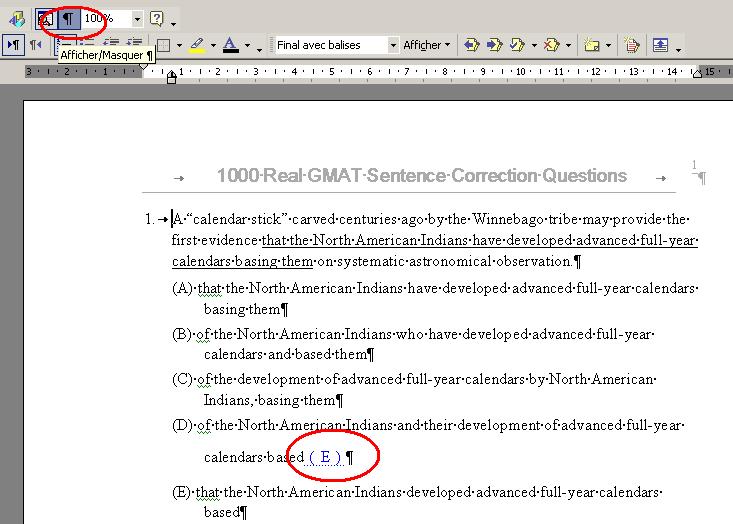Screen dimensions: 733x524
Task: Go to previous tracked change
Action: [472, 45]
